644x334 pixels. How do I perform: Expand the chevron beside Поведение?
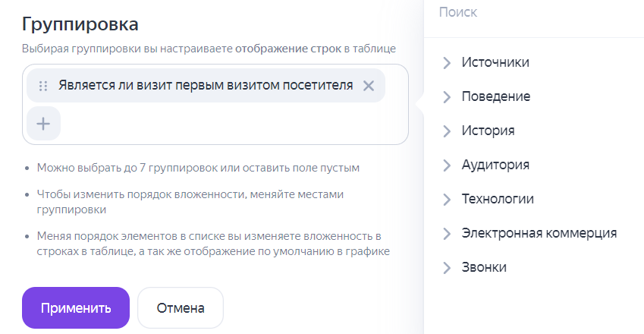(447, 96)
